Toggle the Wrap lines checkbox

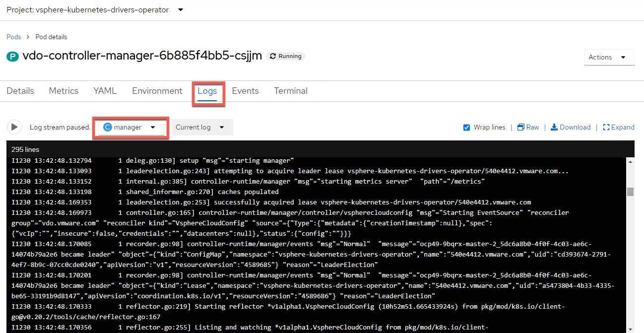(x=466, y=128)
